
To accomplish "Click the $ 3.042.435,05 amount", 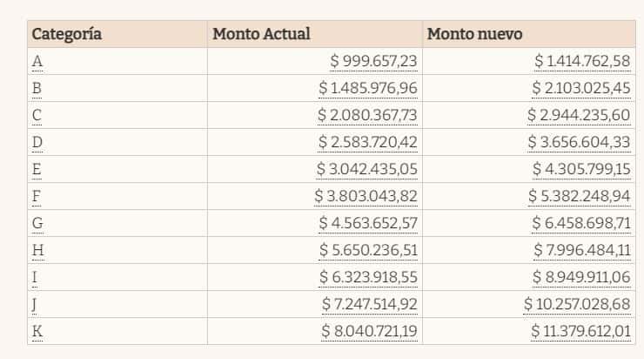I will (366, 169).
